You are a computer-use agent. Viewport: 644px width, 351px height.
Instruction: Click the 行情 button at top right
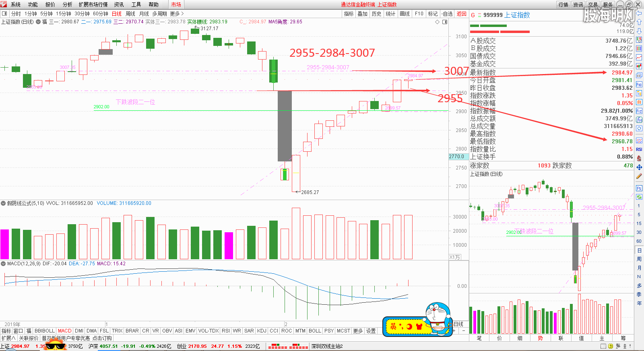click(x=563, y=4)
